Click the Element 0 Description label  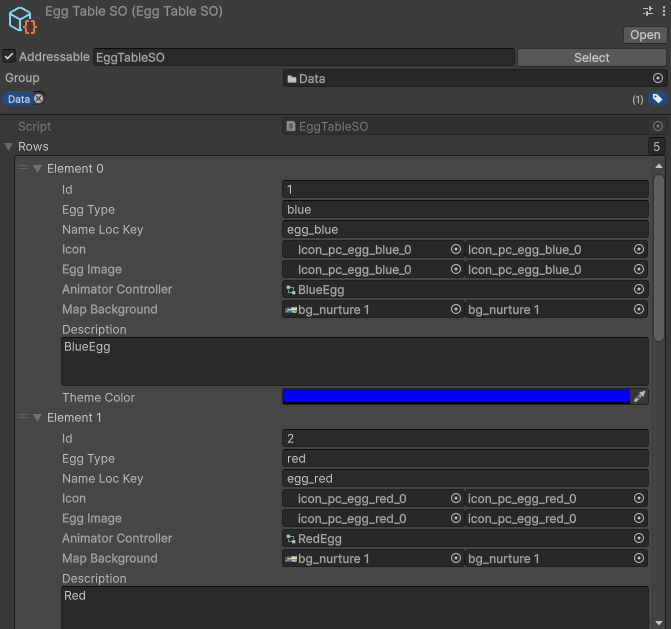[94, 329]
